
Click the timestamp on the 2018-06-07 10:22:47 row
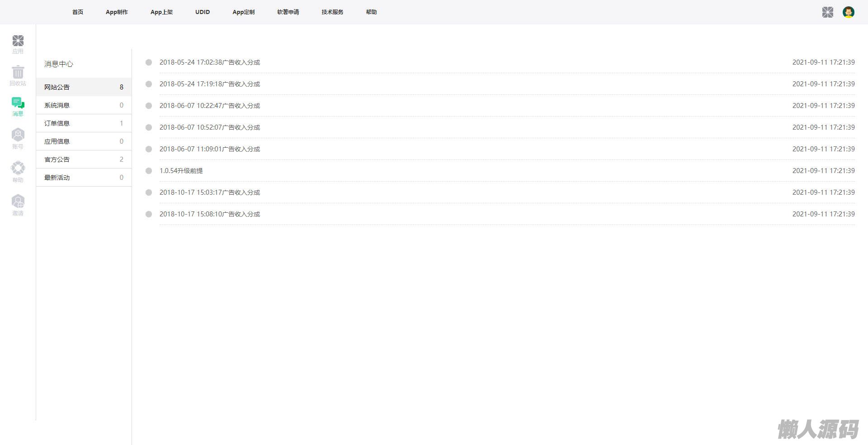point(823,106)
